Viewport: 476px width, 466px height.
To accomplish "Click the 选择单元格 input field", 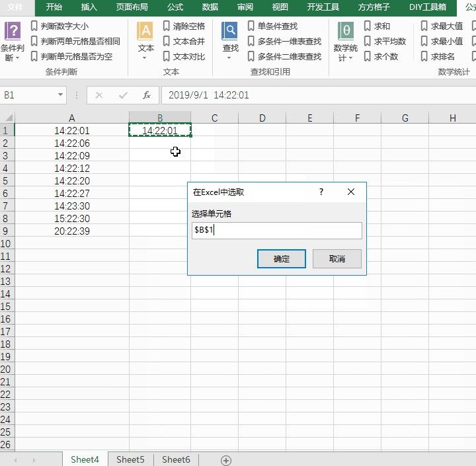I will point(277,231).
